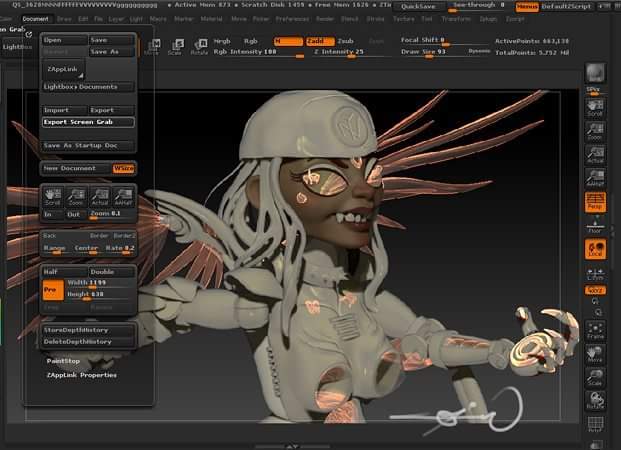Click the Zoom magnifier icon in Document panel
This screenshot has width=621, height=450.
[76, 197]
